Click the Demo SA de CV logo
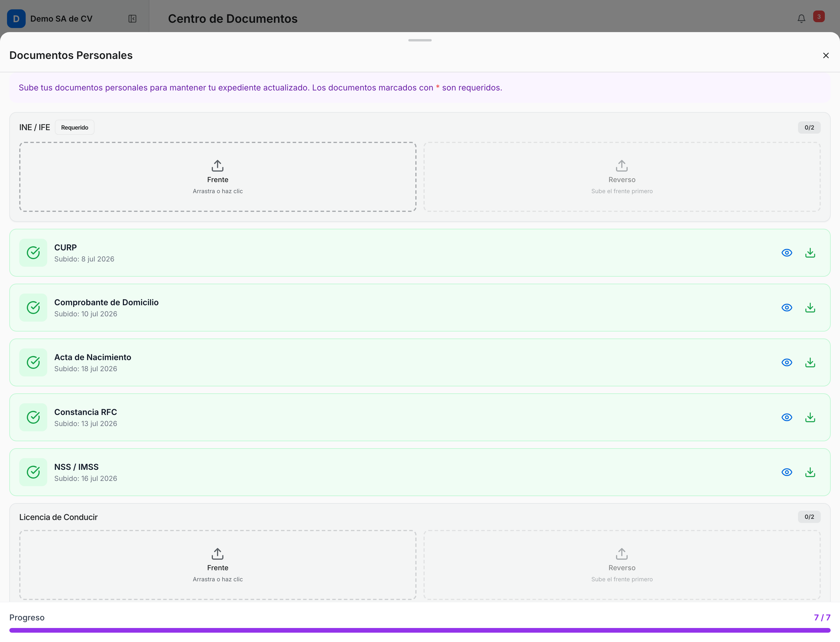 pos(16,19)
